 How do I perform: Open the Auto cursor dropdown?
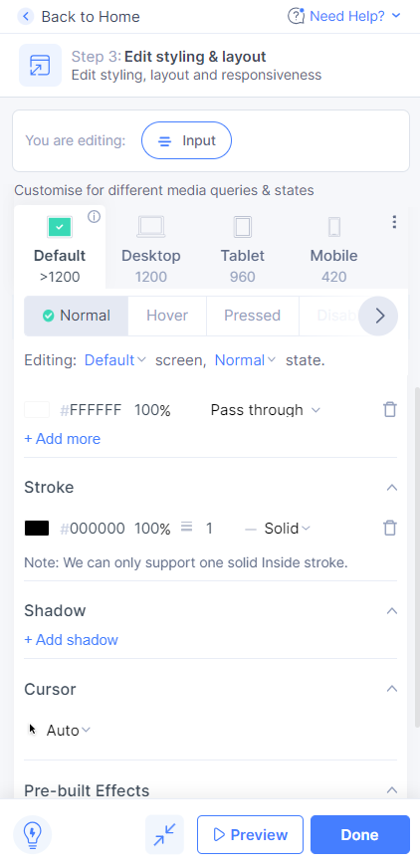pyautogui.click(x=68, y=731)
